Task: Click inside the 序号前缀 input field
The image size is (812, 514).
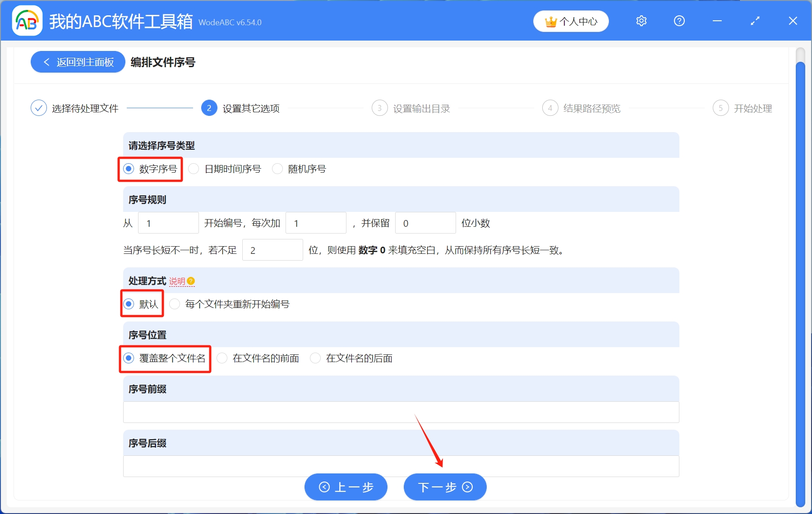Action: pos(401,412)
